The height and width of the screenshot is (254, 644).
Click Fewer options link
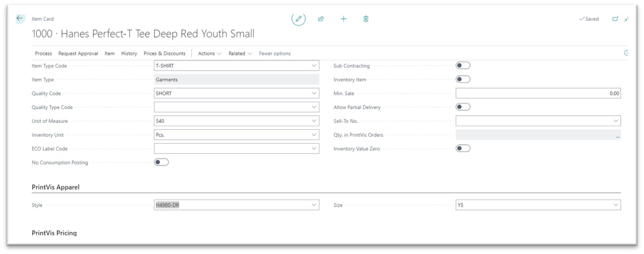point(275,53)
